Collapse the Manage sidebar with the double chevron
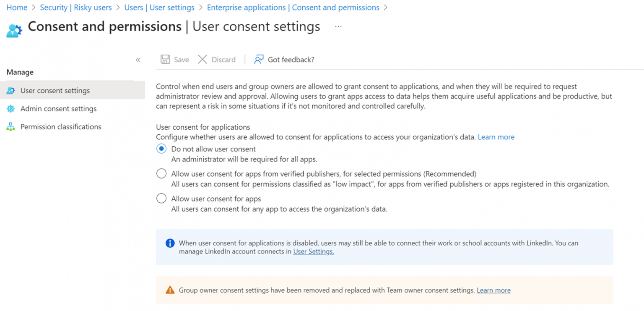Image resolution: width=644 pixels, height=311 pixels. point(138,60)
